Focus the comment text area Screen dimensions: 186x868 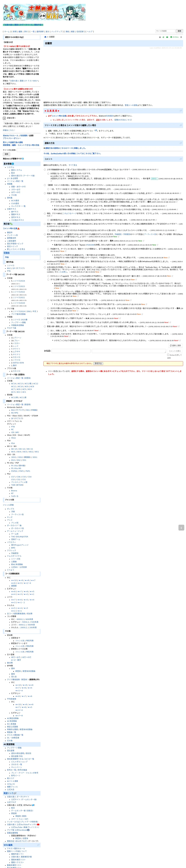coord(129,351)
